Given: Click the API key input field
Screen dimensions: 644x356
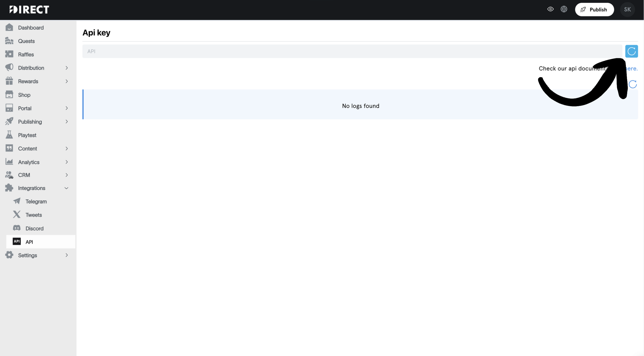Looking at the screenshot, I should (x=352, y=51).
